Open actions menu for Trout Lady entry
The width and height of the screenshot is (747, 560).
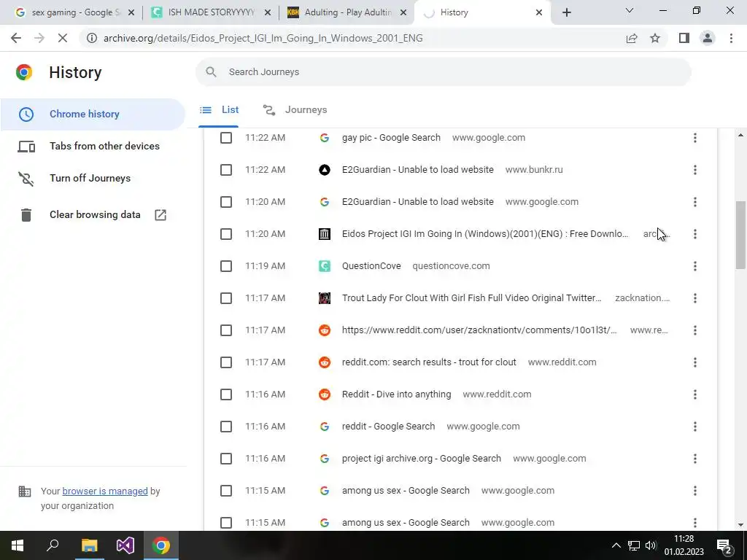695,298
